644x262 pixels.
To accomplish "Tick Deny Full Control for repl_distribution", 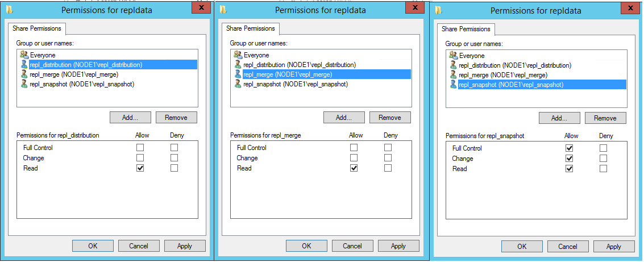I will (x=174, y=148).
